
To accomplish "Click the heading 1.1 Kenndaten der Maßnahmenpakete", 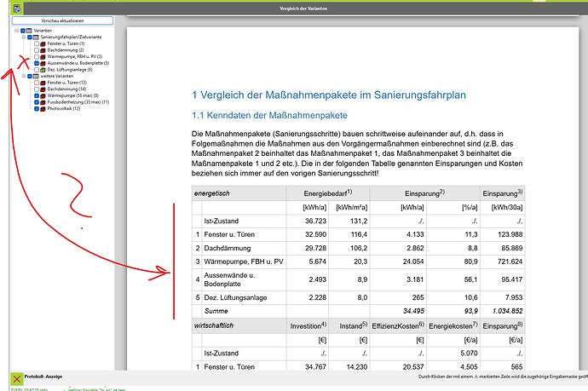I will [269, 116].
